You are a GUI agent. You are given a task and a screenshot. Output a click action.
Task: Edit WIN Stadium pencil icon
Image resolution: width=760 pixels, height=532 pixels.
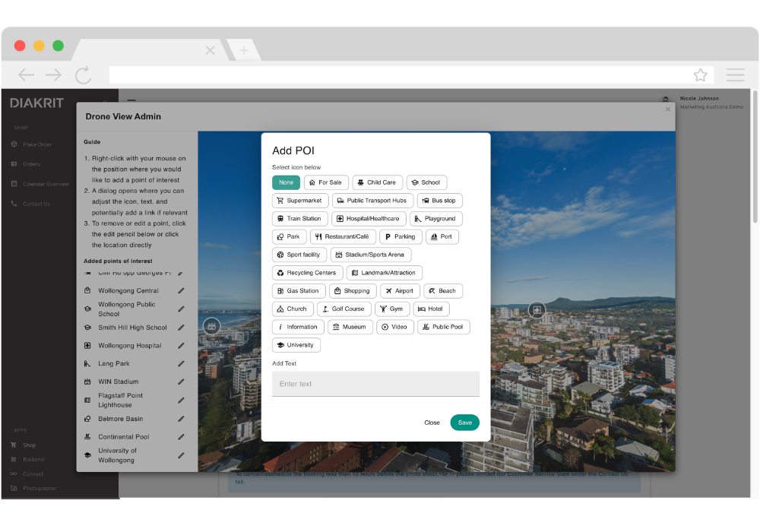tap(181, 382)
